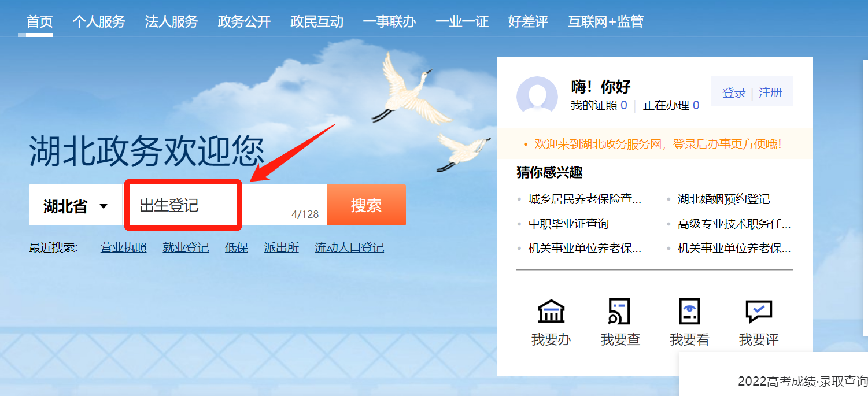Switch to the 法人服务 tab
The width and height of the screenshot is (868, 396).
[172, 22]
